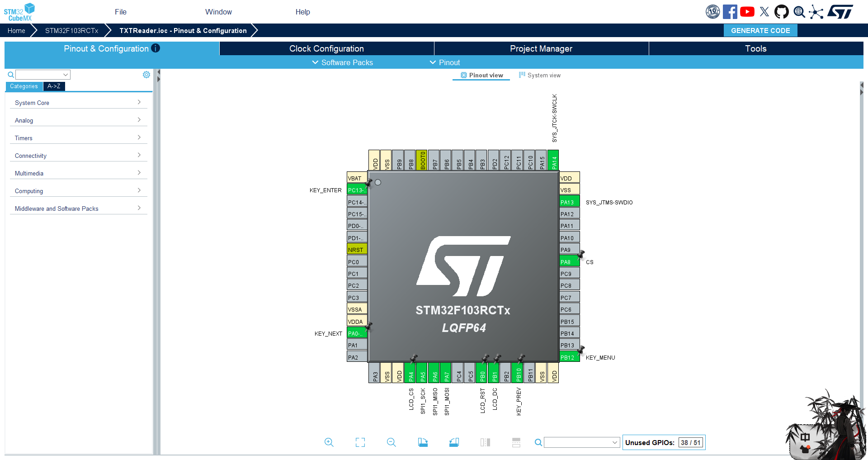Open the peripheral search combo box
The height and width of the screenshot is (460, 868).
pyautogui.click(x=43, y=75)
